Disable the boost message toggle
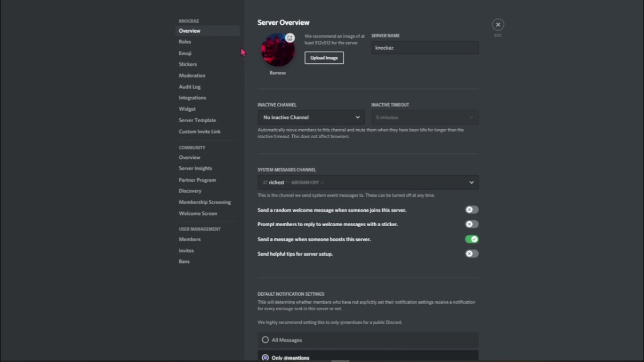This screenshot has width=644, height=362. point(471,239)
